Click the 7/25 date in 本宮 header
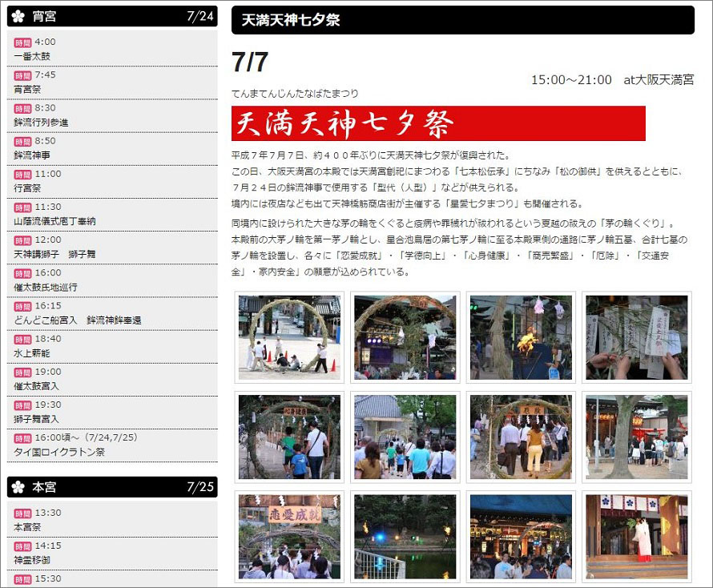Viewport: 713px width, 588px height. pyautogui.click(x=200, y=487)
